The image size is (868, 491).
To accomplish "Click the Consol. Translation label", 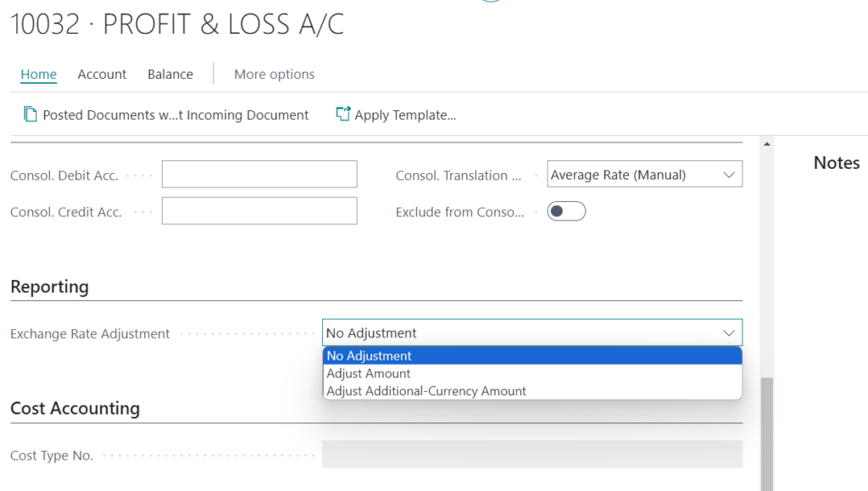I will tap(459, 176).
